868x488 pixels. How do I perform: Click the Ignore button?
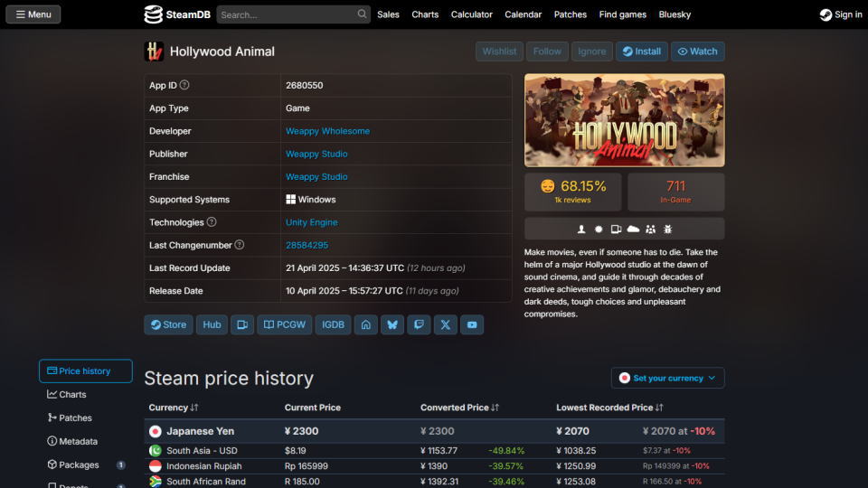click(591, 52)
